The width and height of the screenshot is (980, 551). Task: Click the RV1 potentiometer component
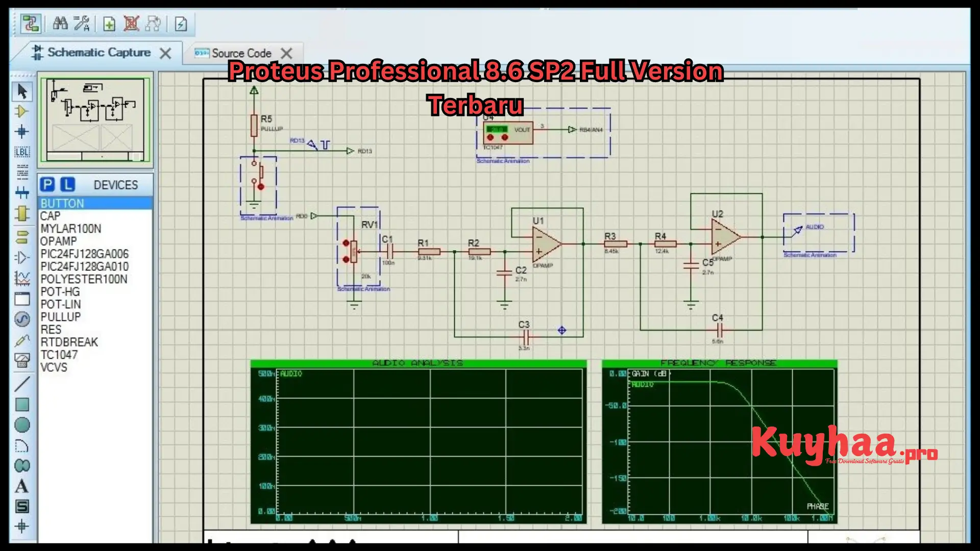coord(354,251)
